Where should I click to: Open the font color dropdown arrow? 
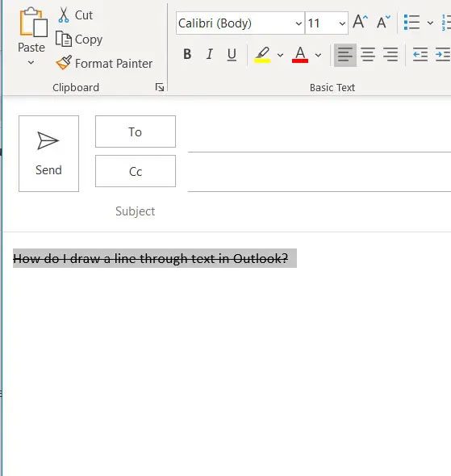318,55
